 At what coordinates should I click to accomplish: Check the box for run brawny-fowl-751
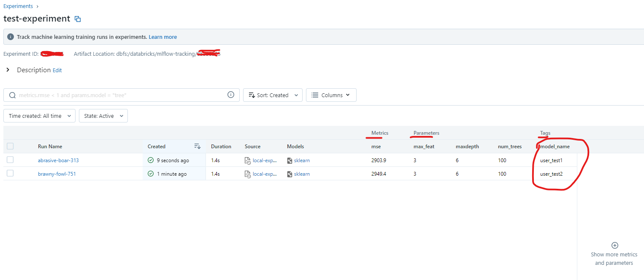click(10, 174)
